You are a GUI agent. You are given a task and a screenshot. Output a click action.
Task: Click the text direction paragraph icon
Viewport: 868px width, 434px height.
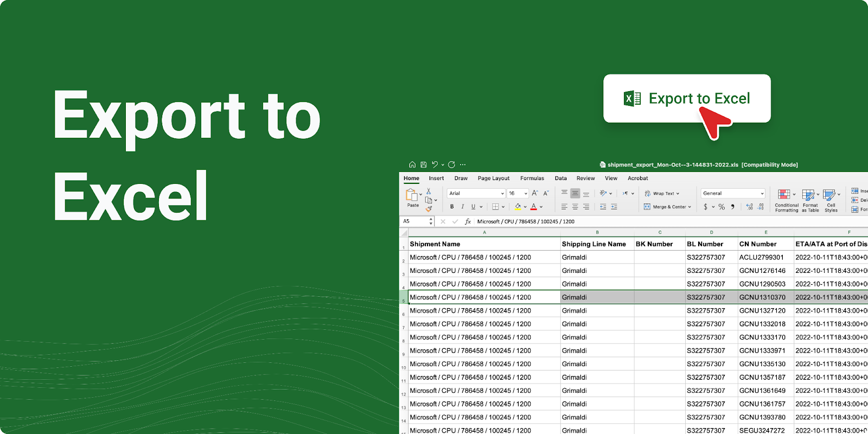click(626, 193)
